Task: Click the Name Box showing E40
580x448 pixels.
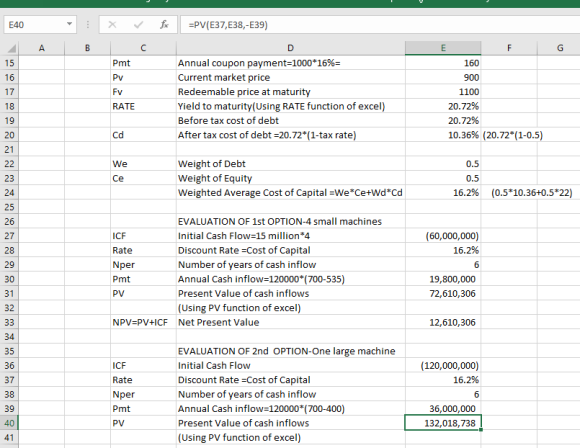Action: pyautogui.click(x=40, y=25)
